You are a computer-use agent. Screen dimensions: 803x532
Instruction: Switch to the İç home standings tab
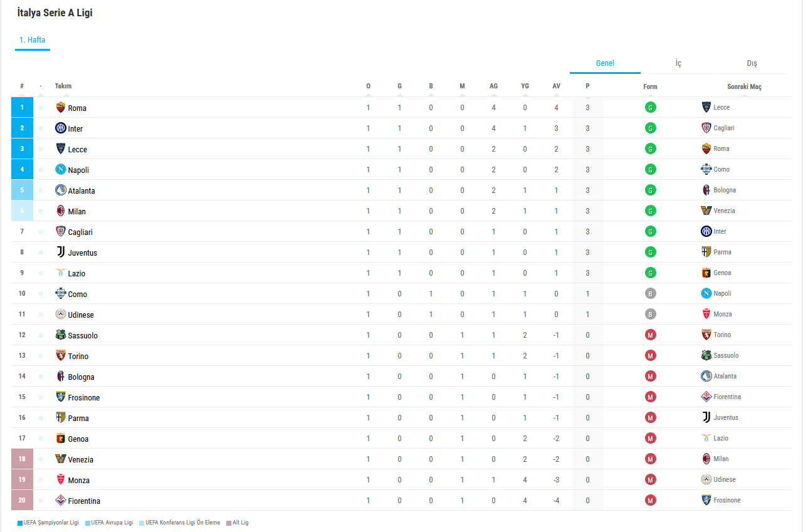point(678,63)
